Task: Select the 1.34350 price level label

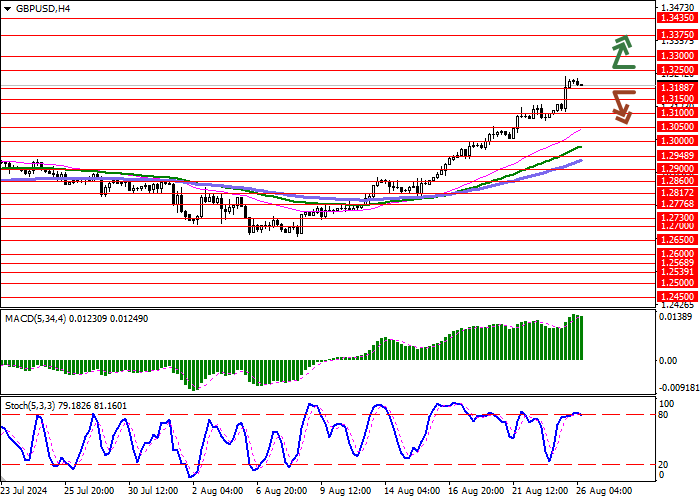Action: (x=677, y=18)
